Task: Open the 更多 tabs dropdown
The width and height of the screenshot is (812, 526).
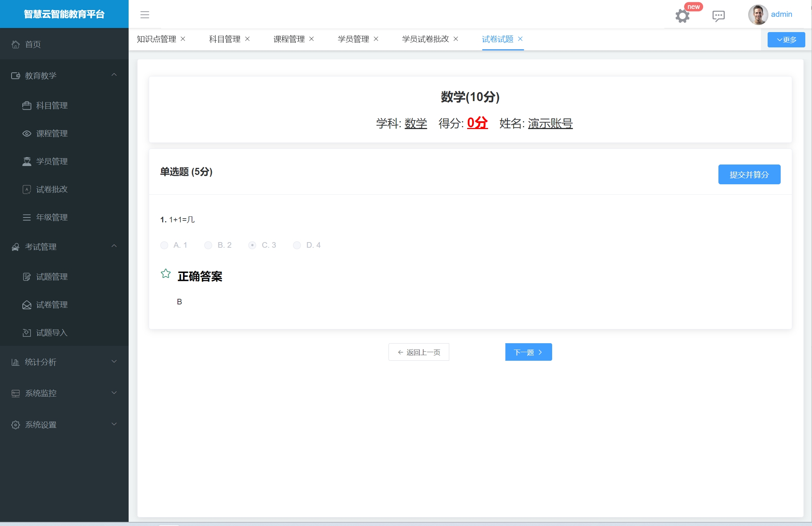Action: tap(786, 40)
